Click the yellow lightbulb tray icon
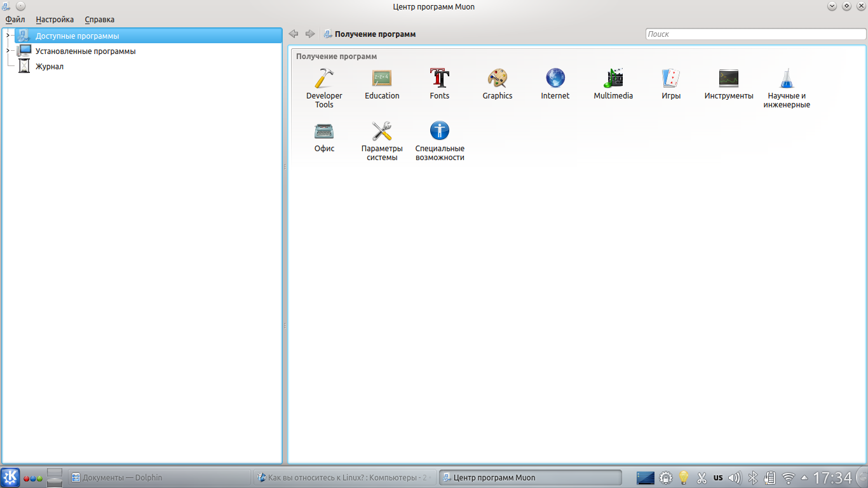The width and height of the screenshot is (868, 488). click(x=684, y=478)
